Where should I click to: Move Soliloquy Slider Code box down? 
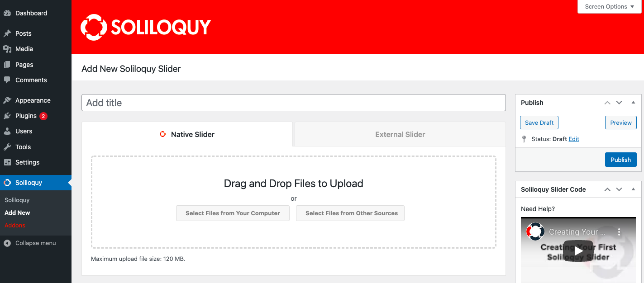click(x=619, y=189)
